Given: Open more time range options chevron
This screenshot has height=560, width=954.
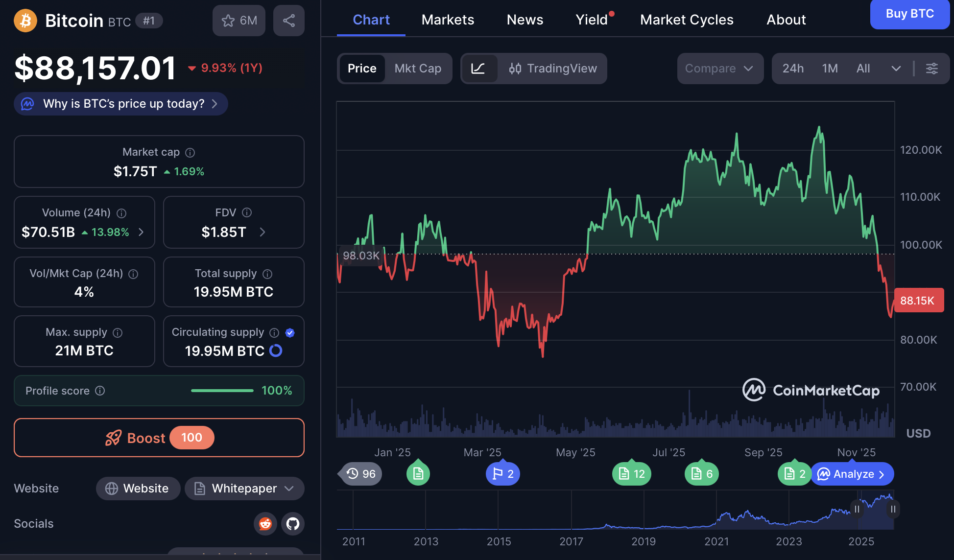Looking at the screenshot, I should 896,69.
